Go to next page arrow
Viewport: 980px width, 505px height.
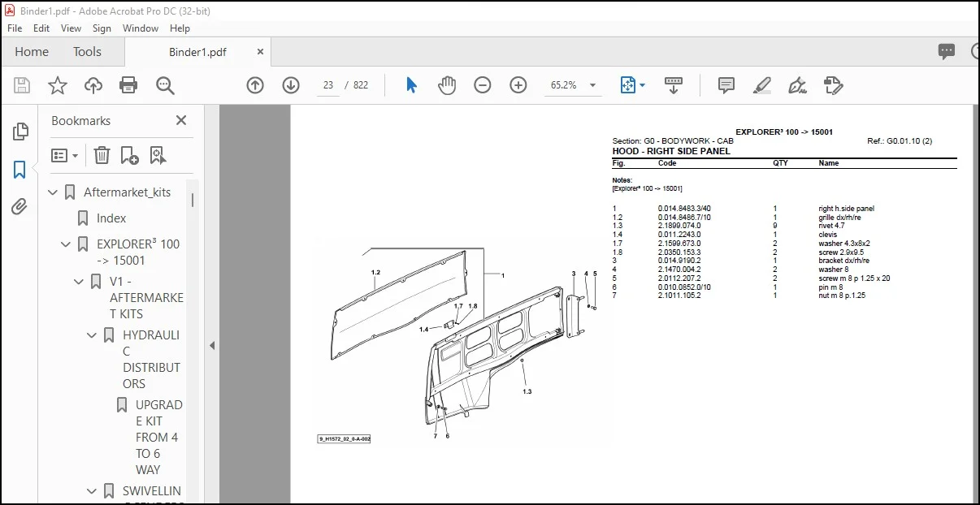coord(291,85)
